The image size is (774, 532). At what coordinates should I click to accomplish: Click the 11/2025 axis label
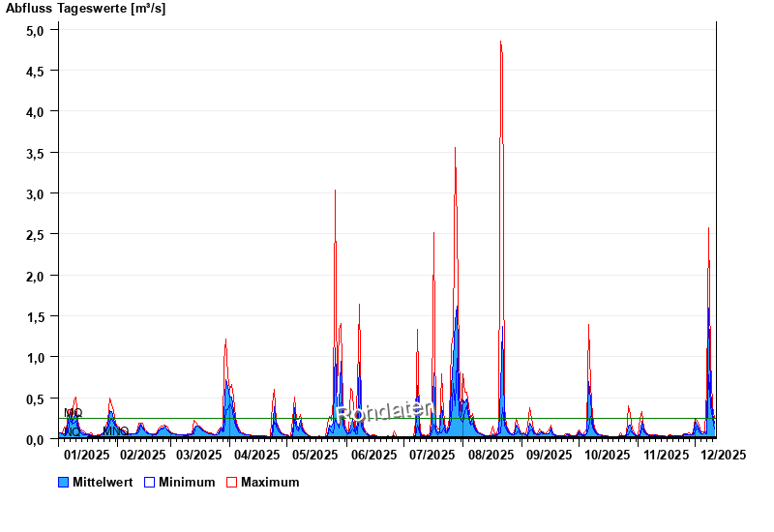click(666, 455)
